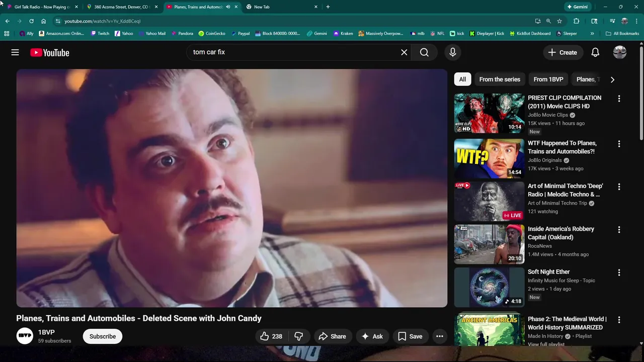Open the Gemini button in the title bar

point(577,7)
